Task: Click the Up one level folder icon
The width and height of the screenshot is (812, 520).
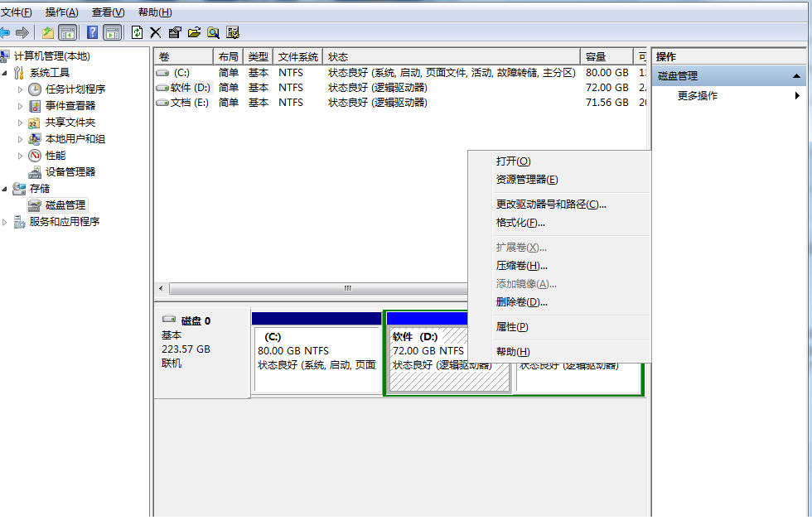Action: pos(48,32)
